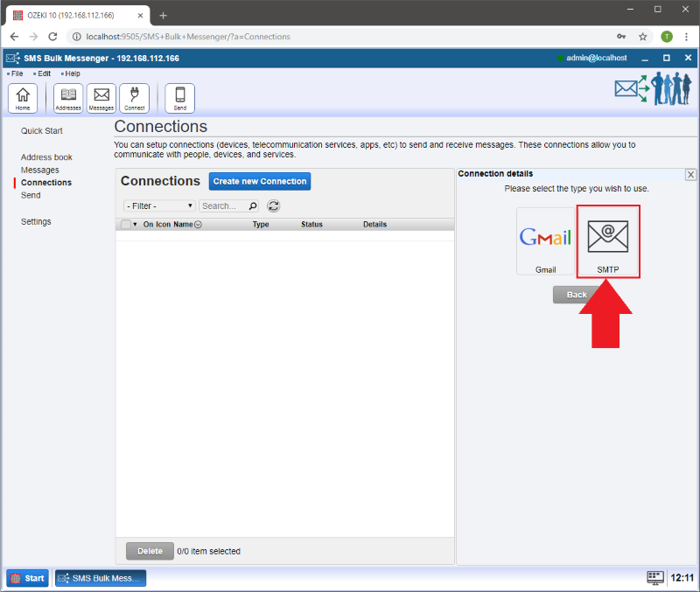Click the Connect plug toolbar icon
Image resolution: width=700 pixels, height=592 pixels.
point(135,98)
